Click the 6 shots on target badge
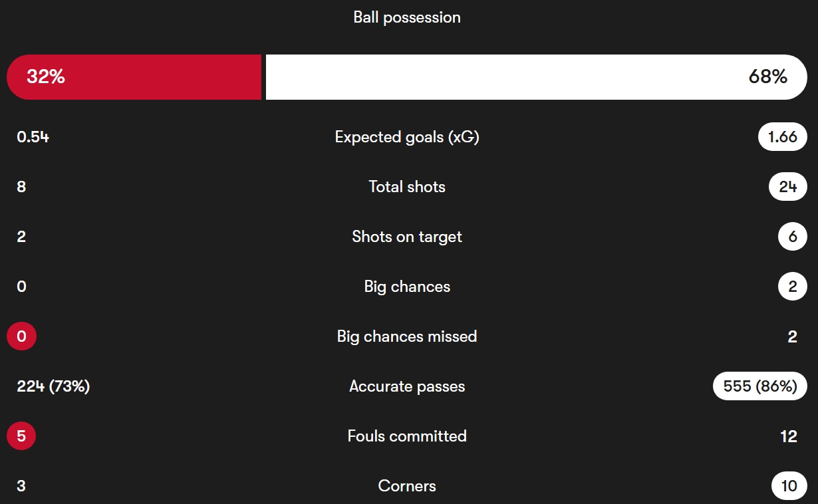Screen dimensions: 818x504 pyautogui.click(x=791, y=237)
